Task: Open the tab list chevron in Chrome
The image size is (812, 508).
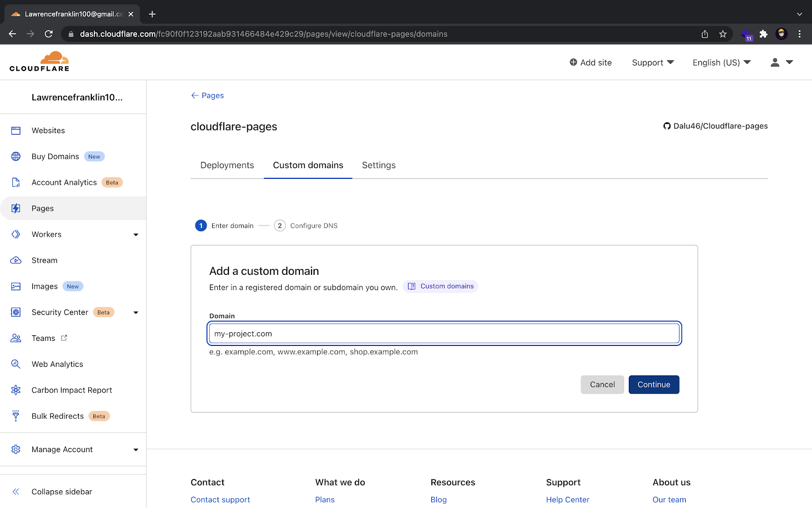Action: tap(799, 14)
